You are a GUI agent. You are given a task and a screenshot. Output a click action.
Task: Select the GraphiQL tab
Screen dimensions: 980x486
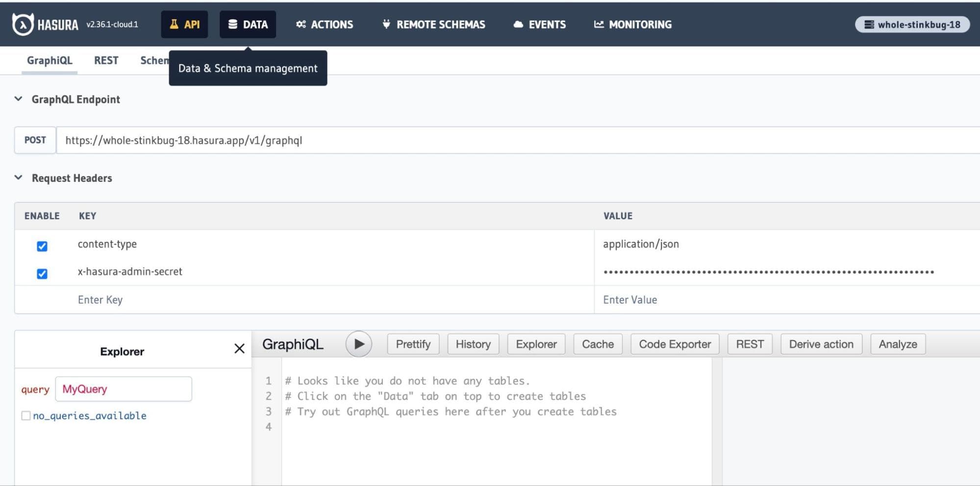pos(50,61)
